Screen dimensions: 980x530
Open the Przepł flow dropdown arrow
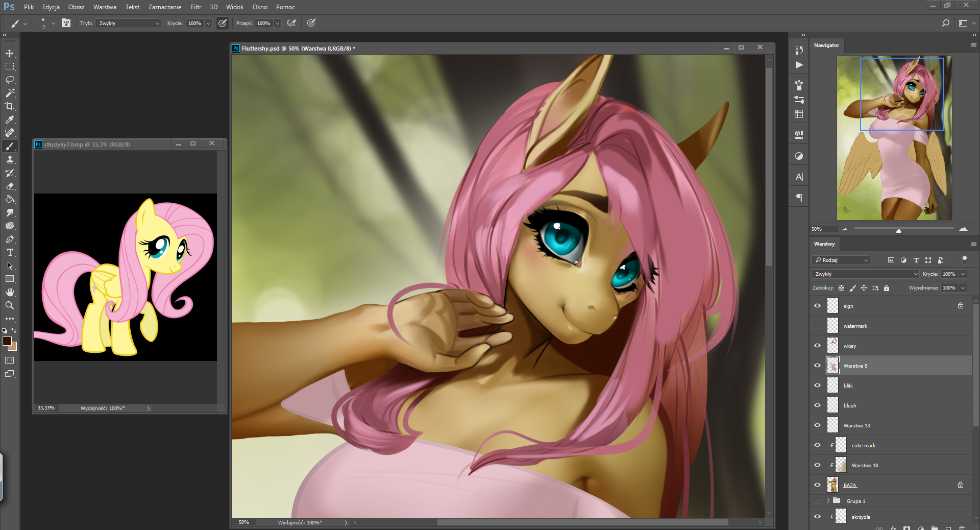277,23
